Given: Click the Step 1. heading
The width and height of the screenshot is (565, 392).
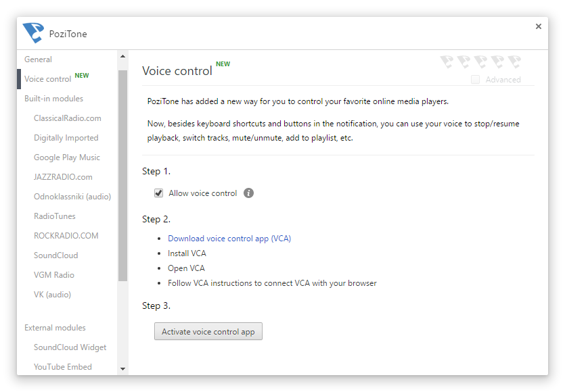Looking at the screenshot, I should (x=156, y=172).
